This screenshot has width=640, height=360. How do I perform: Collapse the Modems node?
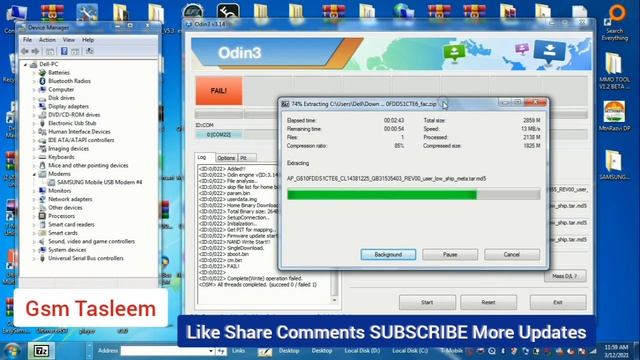34,174
